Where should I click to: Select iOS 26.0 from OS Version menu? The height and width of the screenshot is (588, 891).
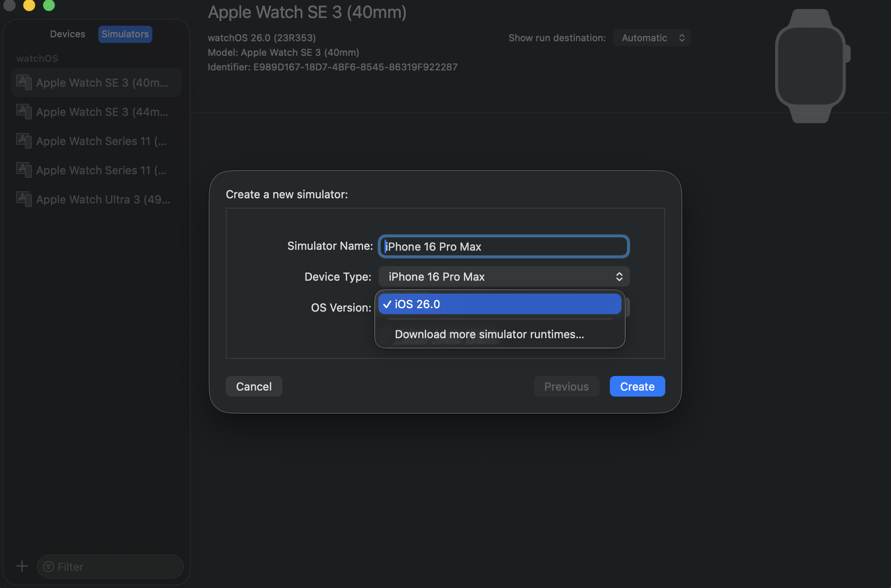pyautogui.click(x=500, y=304)
